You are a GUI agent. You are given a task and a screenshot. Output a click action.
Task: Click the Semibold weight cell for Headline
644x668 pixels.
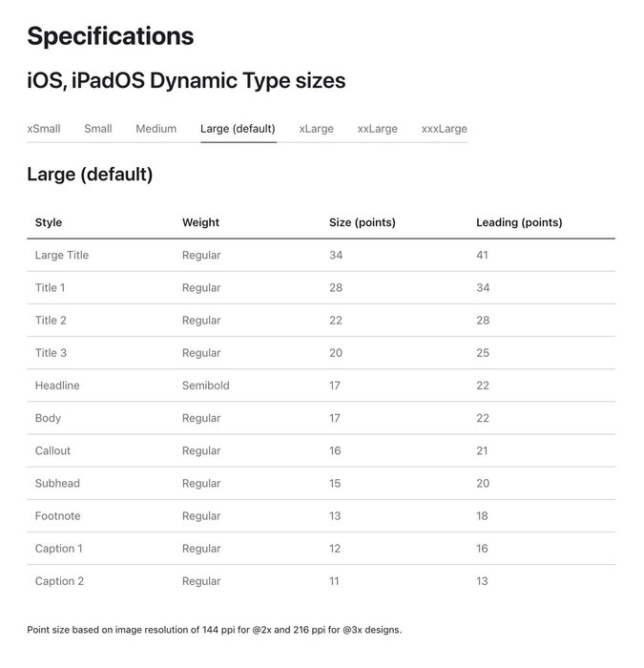205,386
